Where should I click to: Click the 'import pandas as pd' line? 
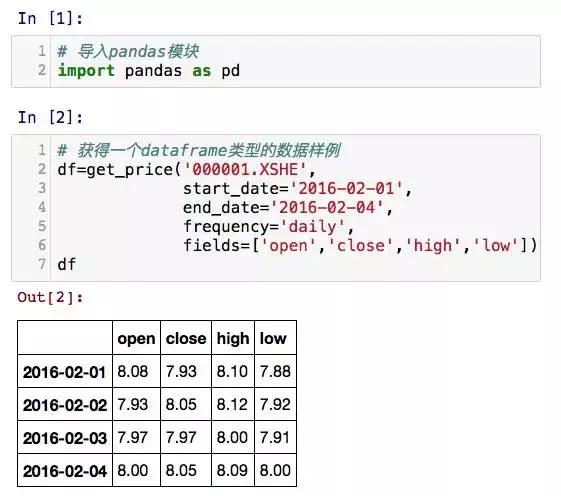tap(148, 70)
